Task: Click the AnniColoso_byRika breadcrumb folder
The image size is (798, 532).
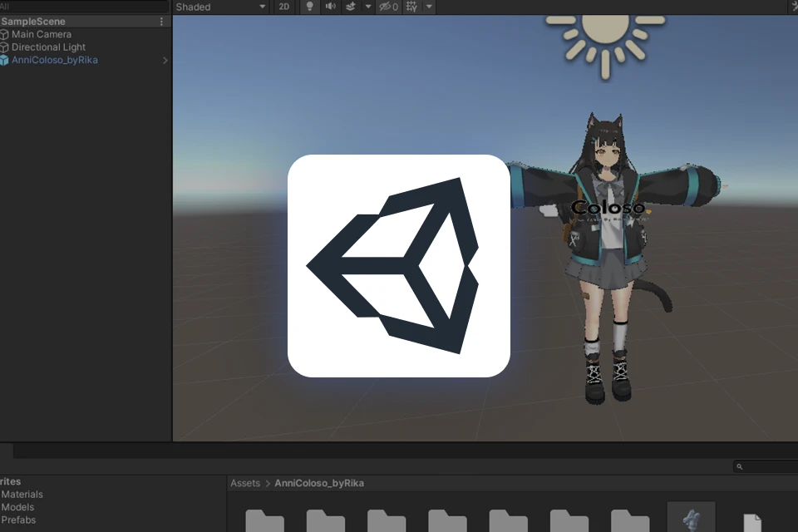Action: pyautogui.click(x=319, y=483)
